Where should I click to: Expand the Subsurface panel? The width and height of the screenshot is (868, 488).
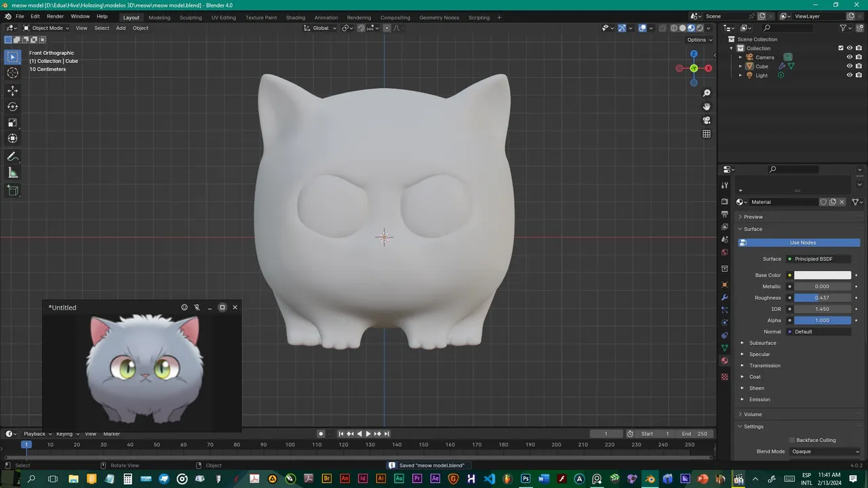tap(762, 343)
